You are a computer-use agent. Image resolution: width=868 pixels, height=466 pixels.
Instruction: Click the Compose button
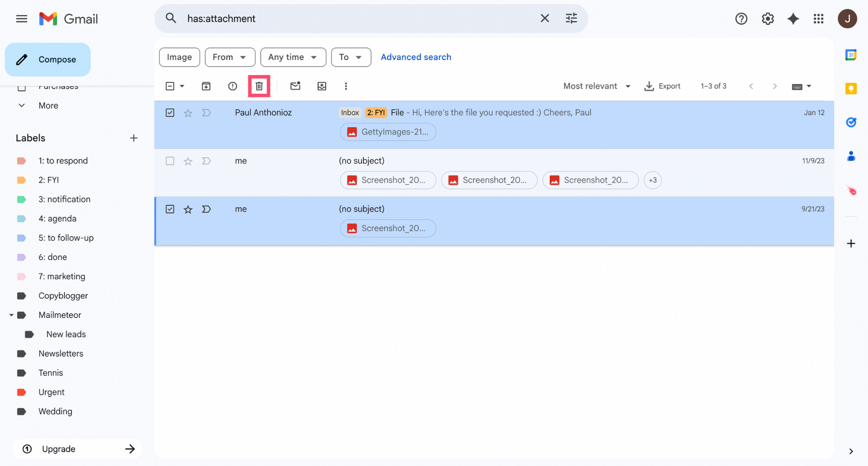point(48,59)
